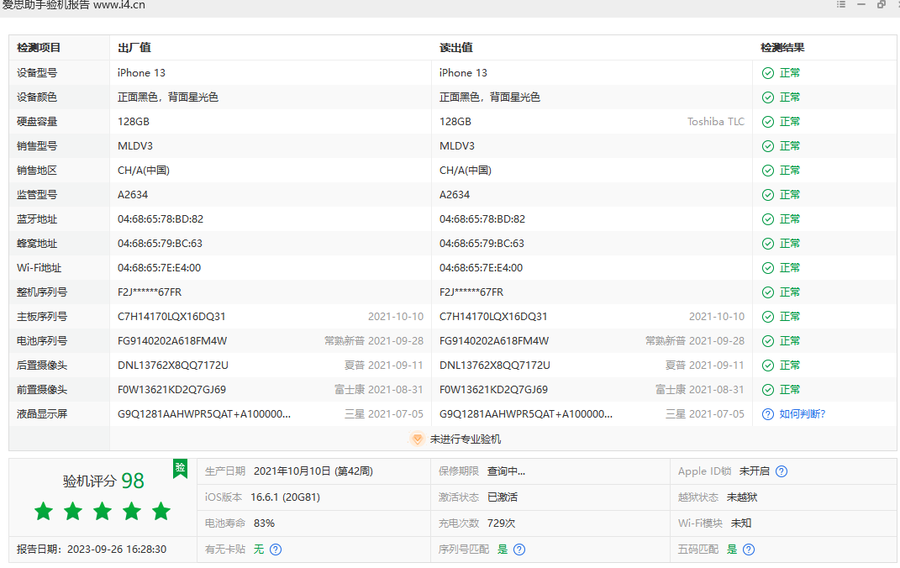The image size is (900, 568).
Task: Click the green check icon in 前置摄像头 row
Action: [x=767, y=390]
